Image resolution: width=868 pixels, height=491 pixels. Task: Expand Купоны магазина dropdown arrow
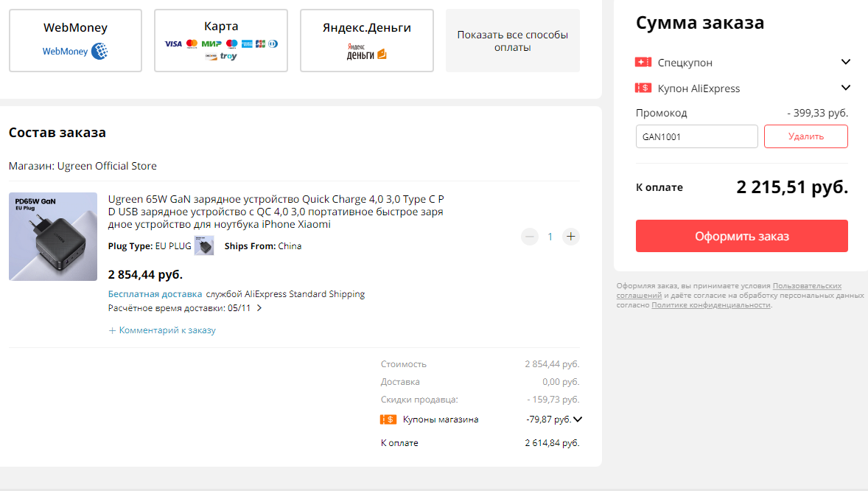point(577,419)
